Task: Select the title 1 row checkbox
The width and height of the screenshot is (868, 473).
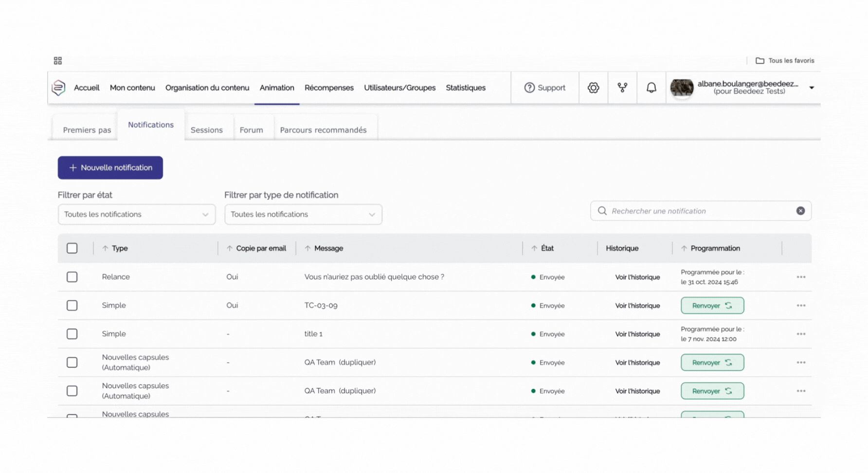Action: click(x=72, y=334)
